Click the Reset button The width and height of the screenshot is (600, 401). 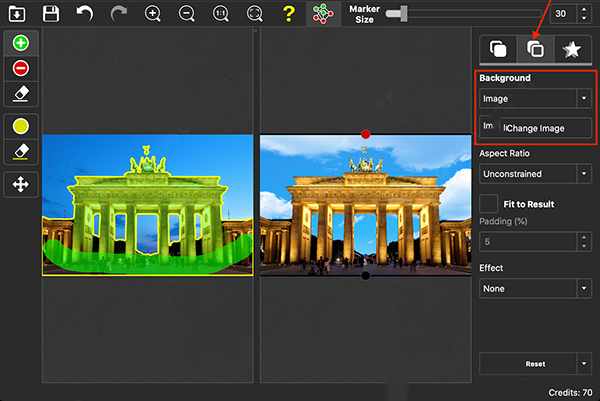tap(528, 364)
